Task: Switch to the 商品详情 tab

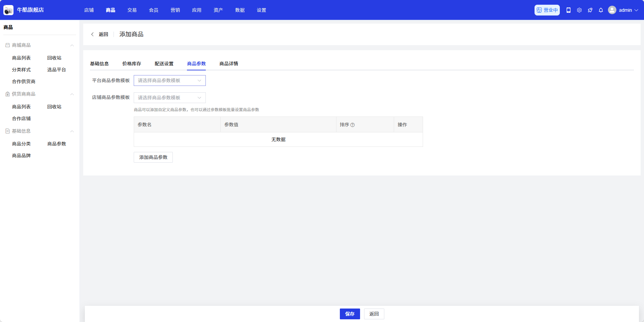Action: point(229,64)
